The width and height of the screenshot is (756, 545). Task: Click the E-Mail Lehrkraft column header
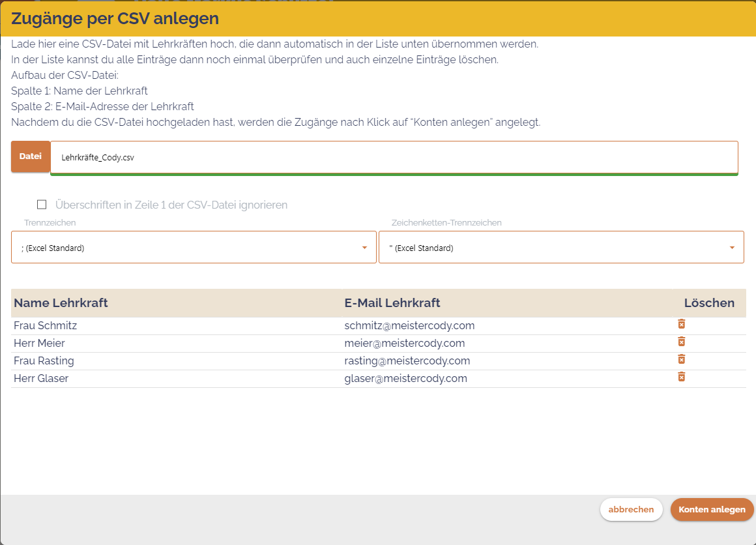pyautogui.click(x=392, y=302)
